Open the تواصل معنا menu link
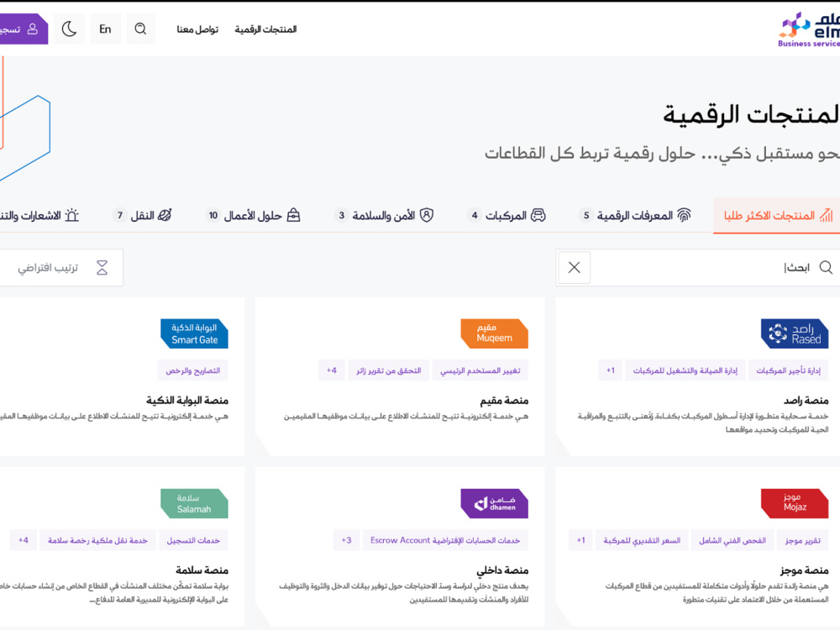 click(x=197, y=29)
